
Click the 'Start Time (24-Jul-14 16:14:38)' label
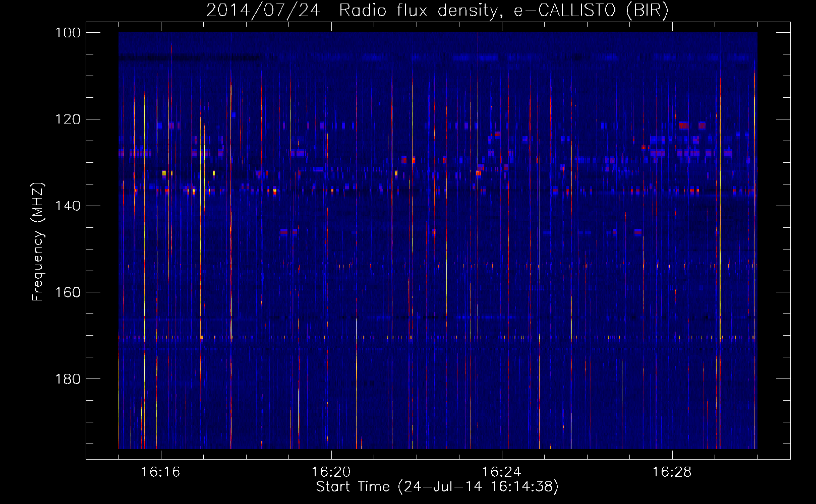pos(437,487)
